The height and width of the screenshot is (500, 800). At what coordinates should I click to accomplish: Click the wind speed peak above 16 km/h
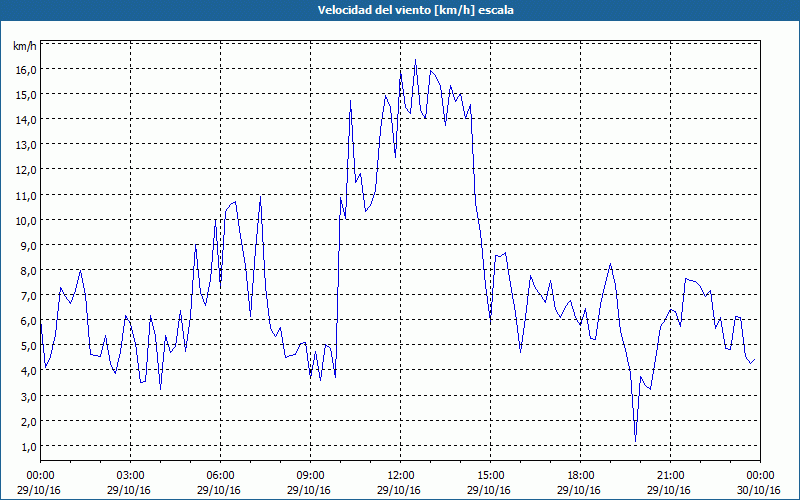coord(415,60)
